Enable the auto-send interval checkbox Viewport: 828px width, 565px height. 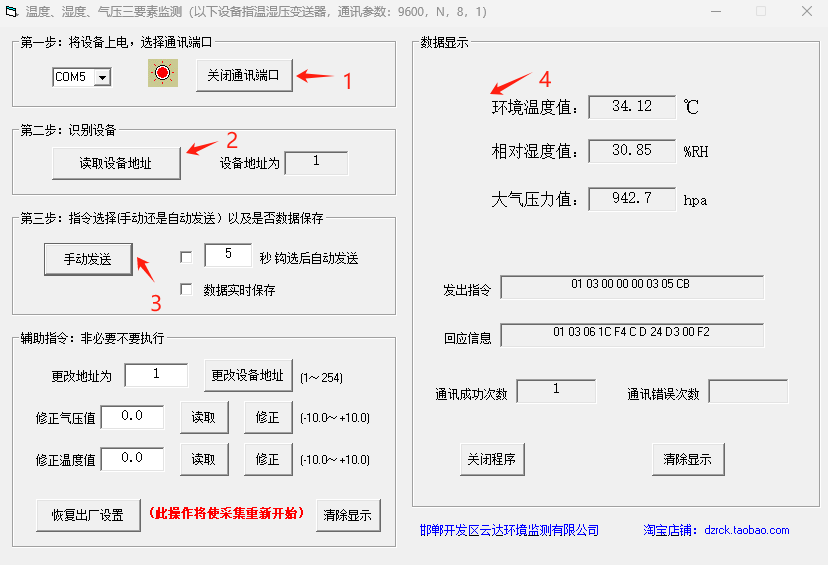186,257
